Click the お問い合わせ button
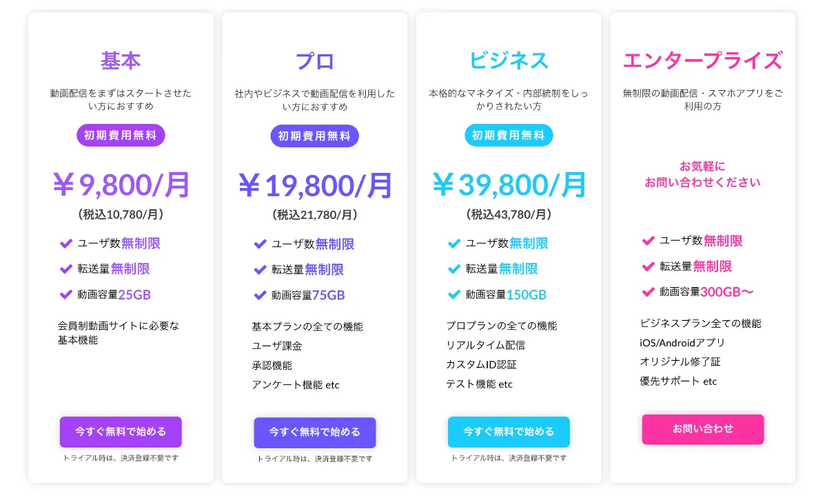Image resolution: width=827 pixels, height=504 pixels. click(x=702, y=429)
